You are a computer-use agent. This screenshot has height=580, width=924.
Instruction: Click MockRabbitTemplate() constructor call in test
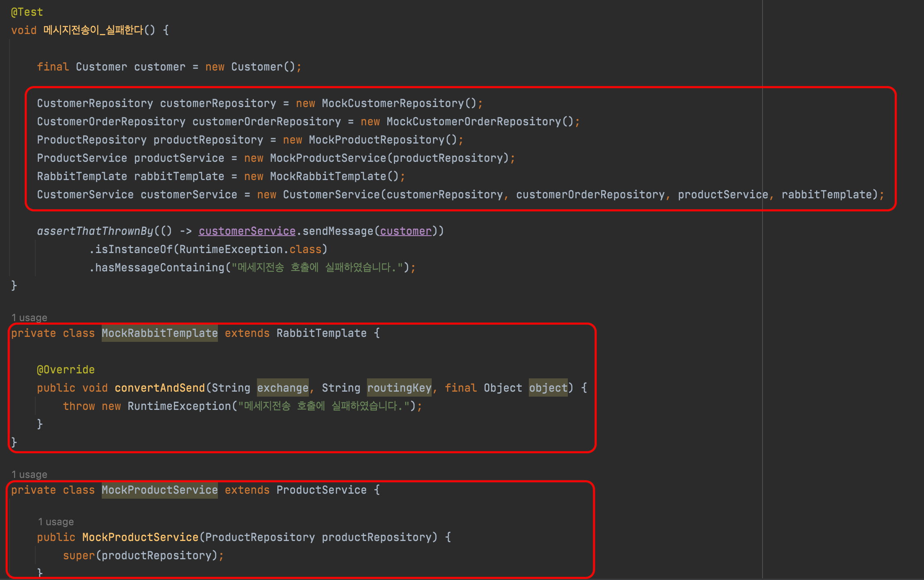(x=334, y=176)
